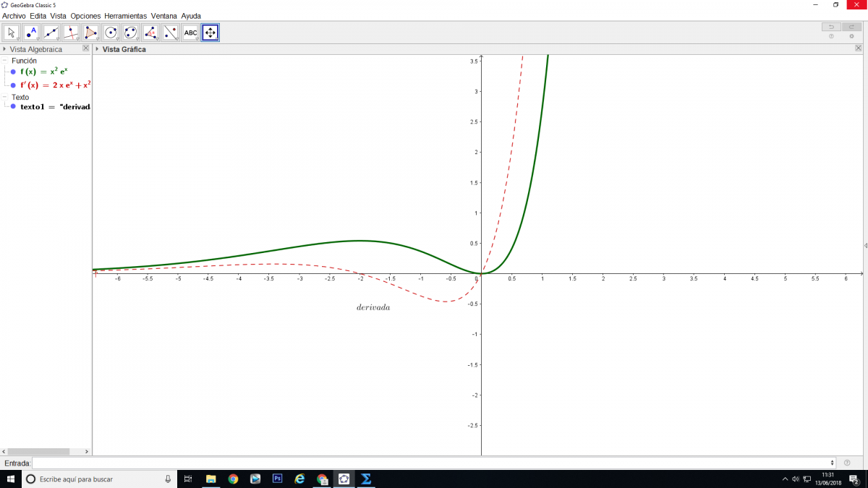Collapse the Función group in algebra view
This screenshot has height=488, width=868.
[4, 61]
